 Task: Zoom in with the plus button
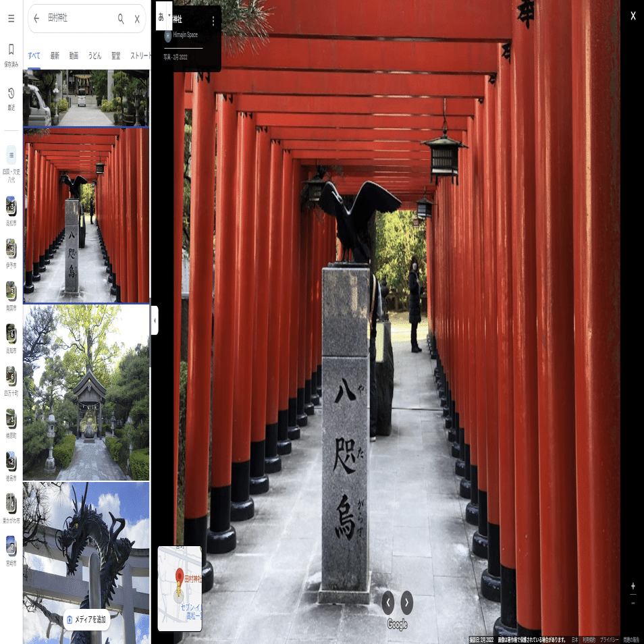[633, 586]
